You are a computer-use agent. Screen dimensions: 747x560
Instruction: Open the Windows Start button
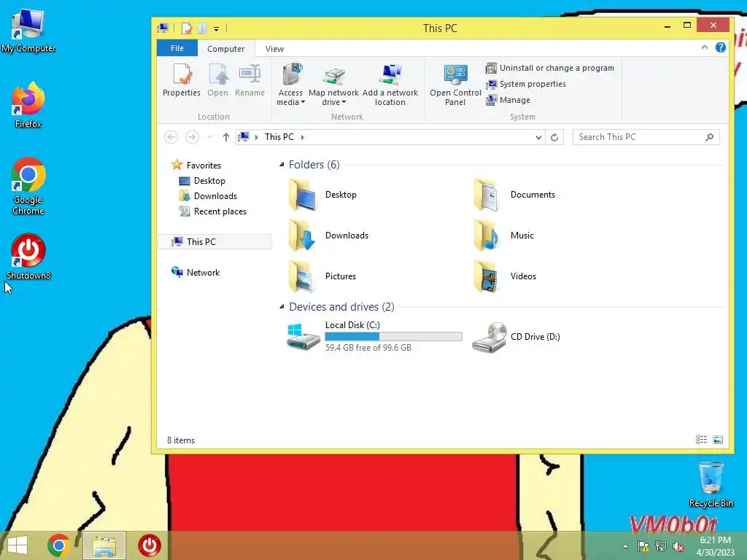click(18, 545)
